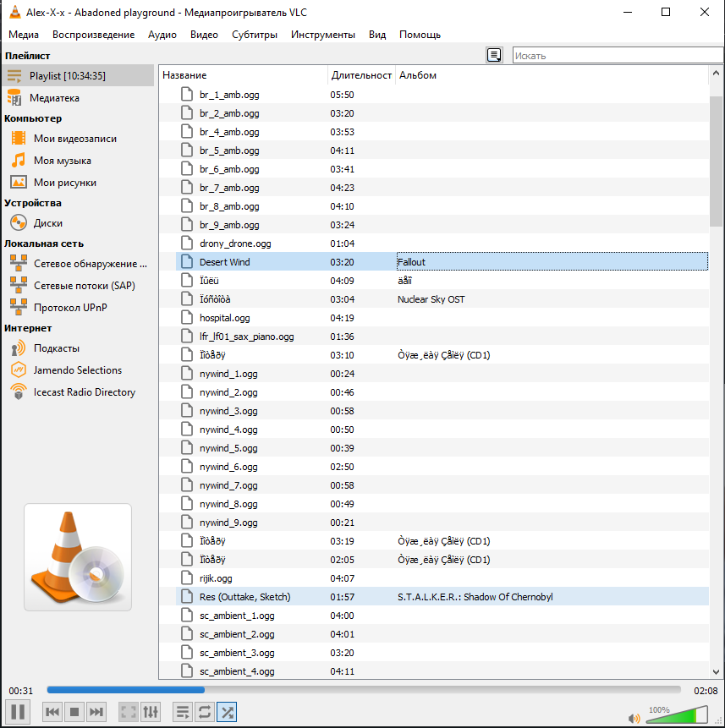
Task: Seek on the playback progress bar
Action: click(364, 690)
